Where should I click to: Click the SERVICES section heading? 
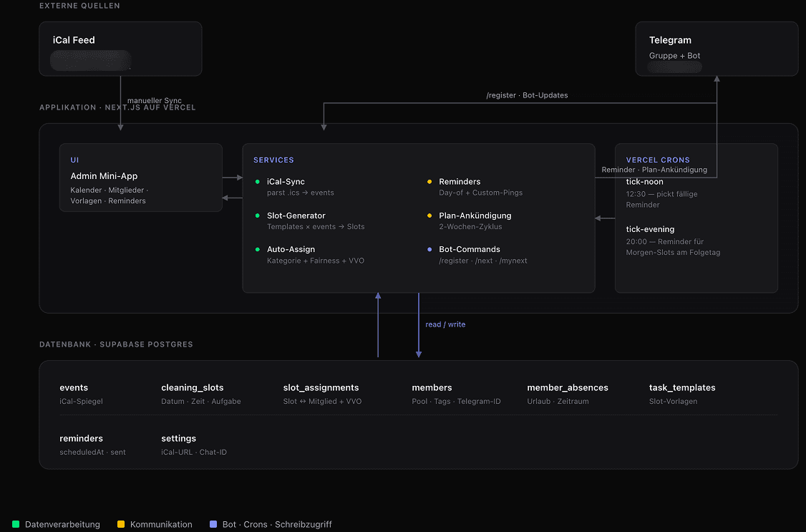(273, 160)
